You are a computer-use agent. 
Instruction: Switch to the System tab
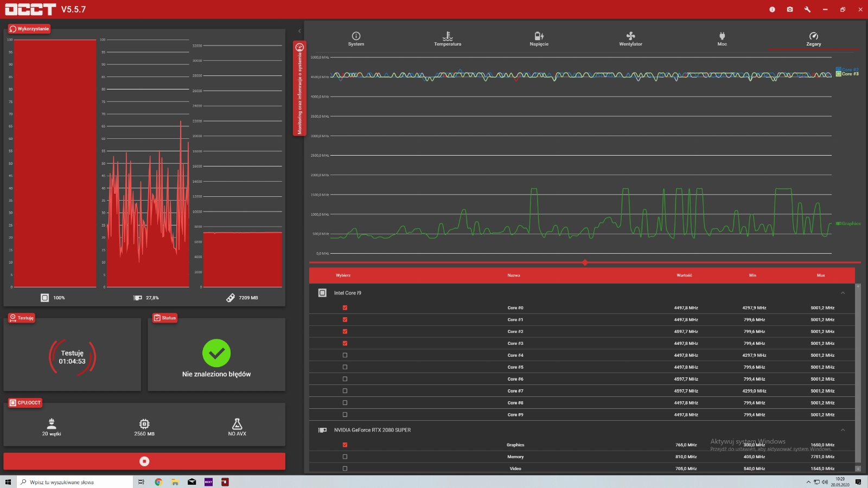(356, 39)
